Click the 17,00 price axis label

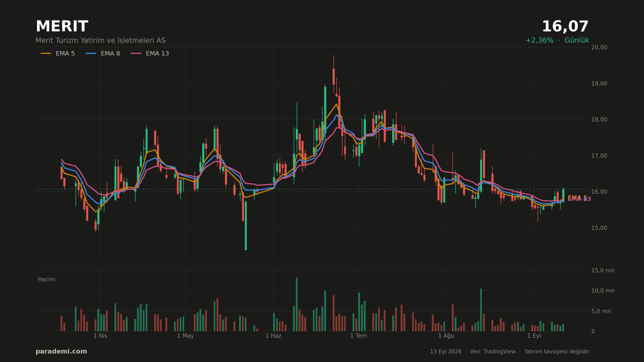pos(599,156)
